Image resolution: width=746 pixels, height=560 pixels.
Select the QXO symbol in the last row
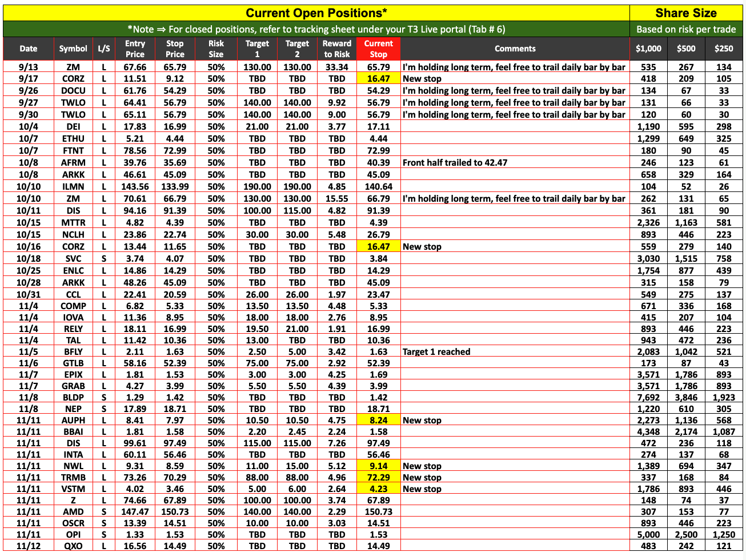coord(73,546)
